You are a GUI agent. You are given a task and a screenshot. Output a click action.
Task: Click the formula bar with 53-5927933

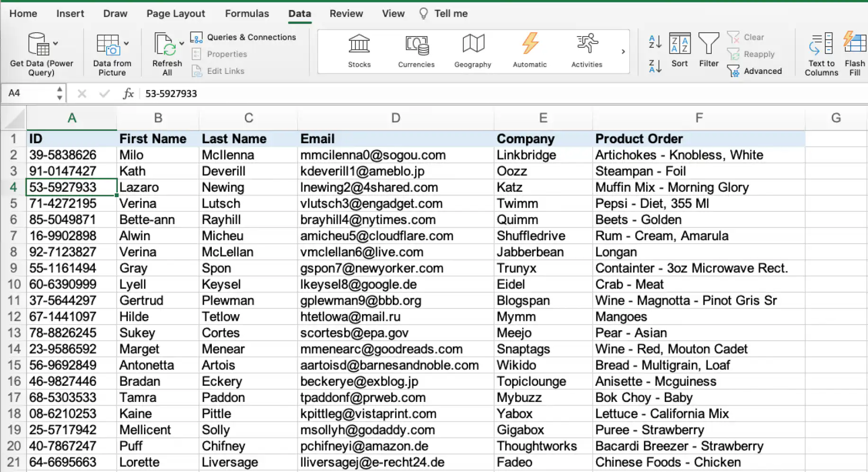click(504, 93)
